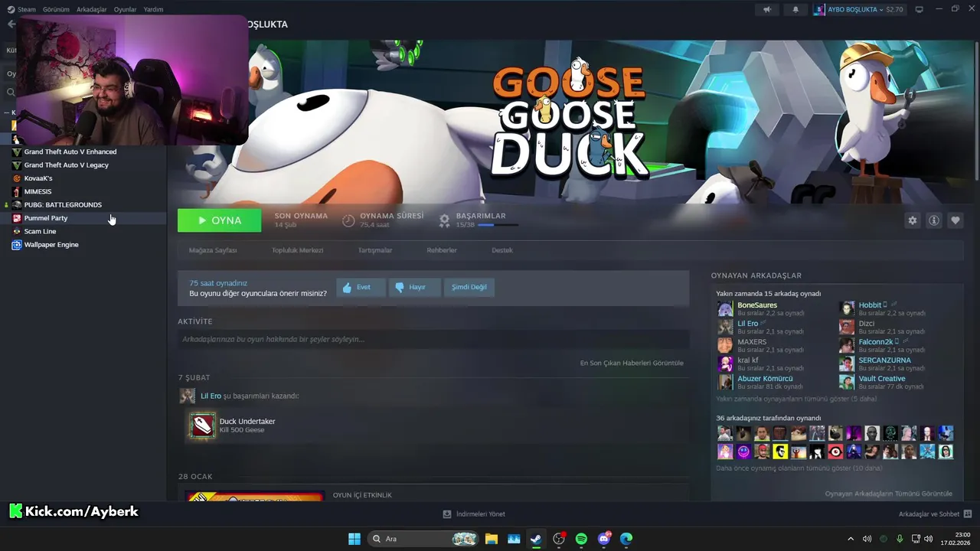Open the Tartışmalar tab
This screenshot has height=551, width=980.
[x=375, y=250]
